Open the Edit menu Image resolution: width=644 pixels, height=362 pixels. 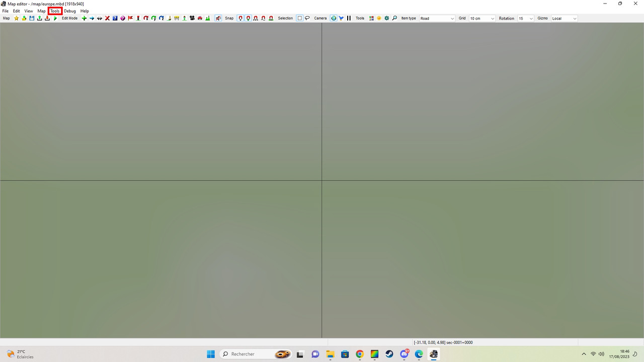tap(17, 11)
